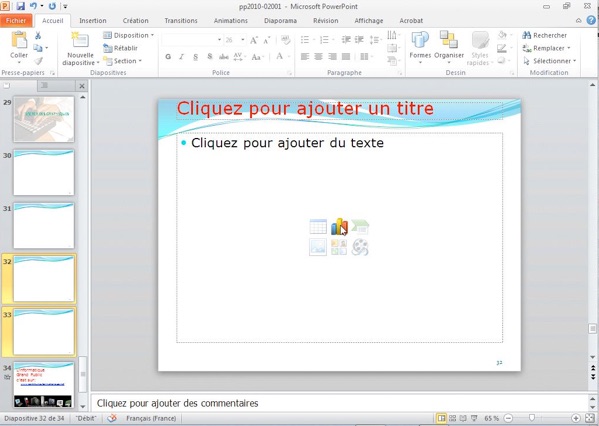Screen dimensions: 599x426
Task: Switch to Normal view in status bar
Action: click(x=441, y=418)
